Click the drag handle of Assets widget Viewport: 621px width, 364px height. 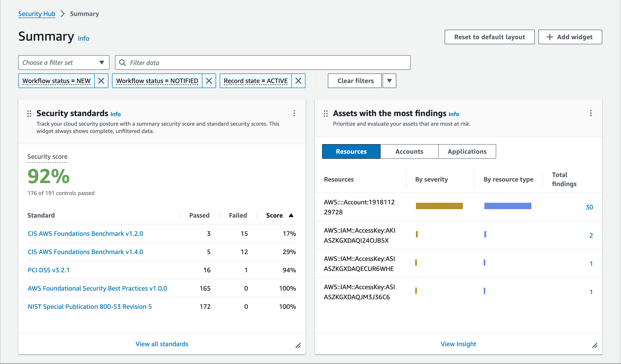pyautogui.click(x=326, y=114)
